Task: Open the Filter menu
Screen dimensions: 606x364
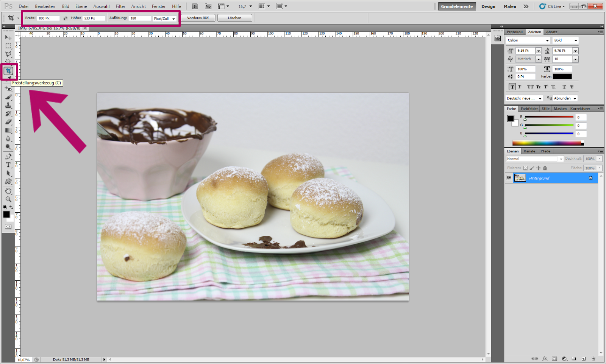Action: (120, 6)
